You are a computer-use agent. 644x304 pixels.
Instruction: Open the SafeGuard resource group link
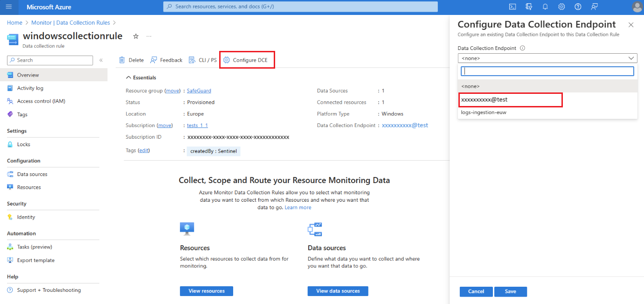point(199,91)
